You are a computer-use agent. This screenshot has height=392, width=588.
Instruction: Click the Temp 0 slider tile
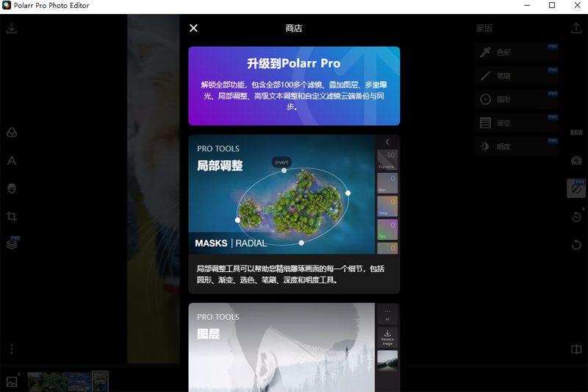[x=387, y=207]
